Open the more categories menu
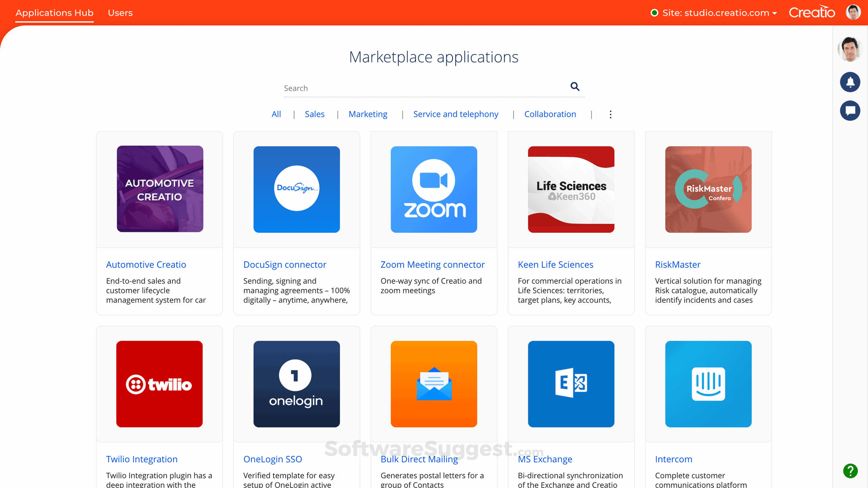Screen dimensions: 868x488 (x=610, y=114)
